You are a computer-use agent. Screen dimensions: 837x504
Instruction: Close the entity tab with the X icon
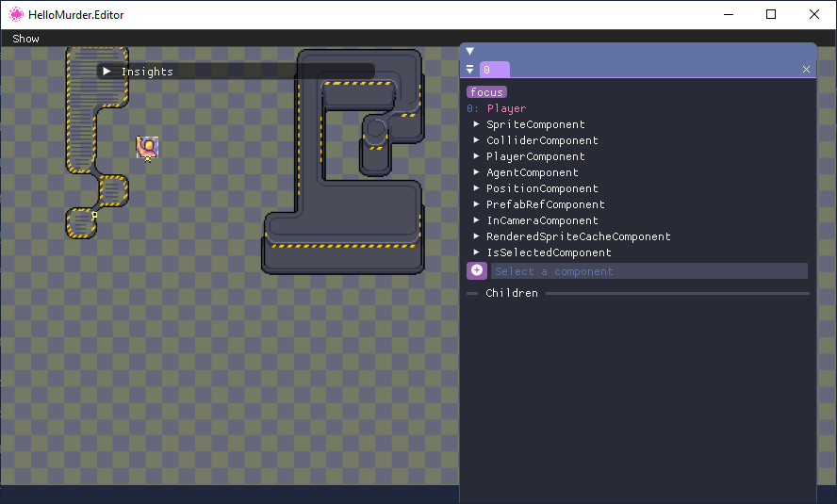point(806,70)
